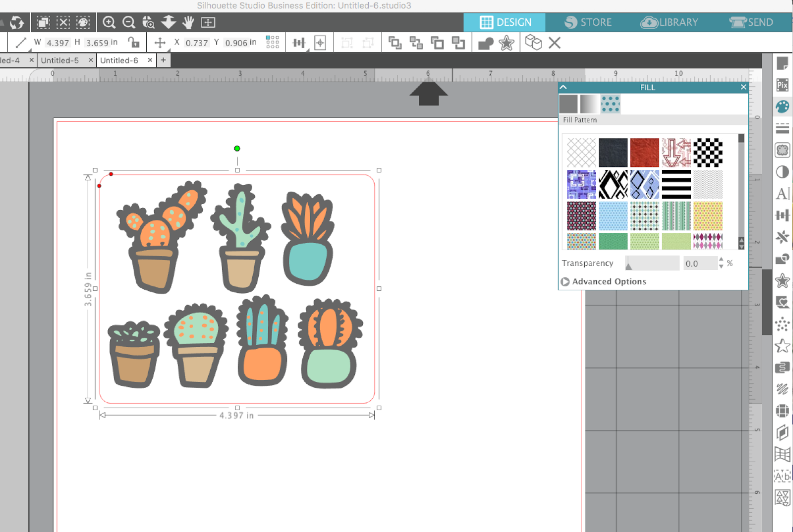Image resolution: width=793 pixels, height=532 pixels.
Task: Click the Group icon in the toolbar
Action: click(395, 43)
